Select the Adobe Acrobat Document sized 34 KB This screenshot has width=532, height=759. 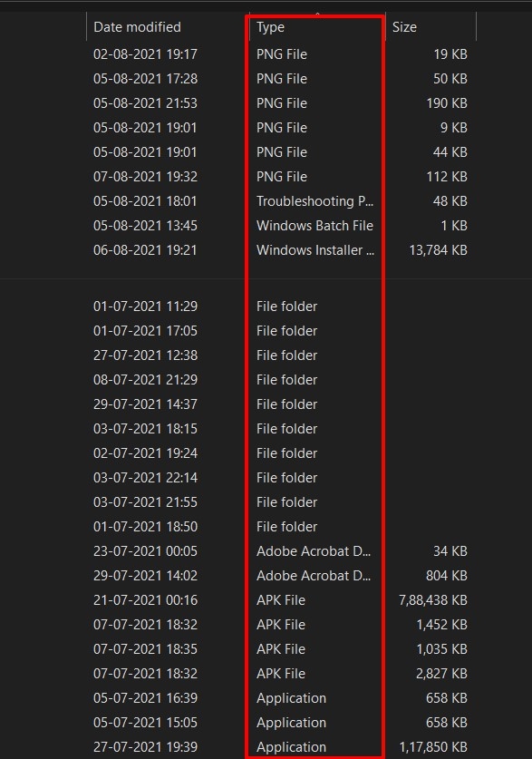(x=313, y=550)
